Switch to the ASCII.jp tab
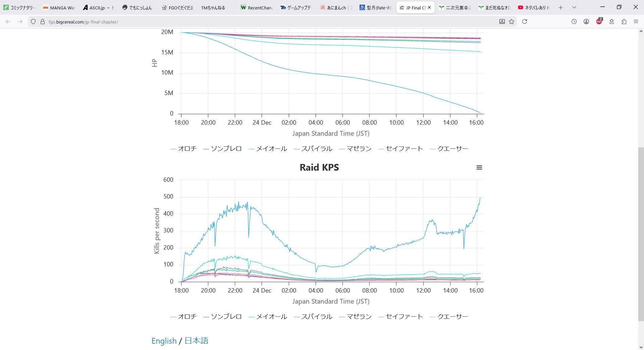The image size is (644, 350). click(x=99, y=7)
